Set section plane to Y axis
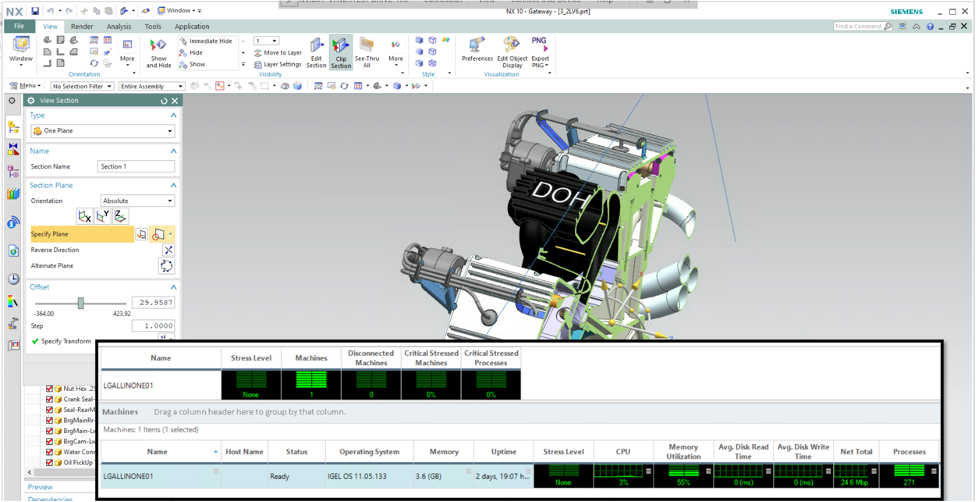Image resolution: width=977 pixels, height=502 pixels. tap(103, 217)
